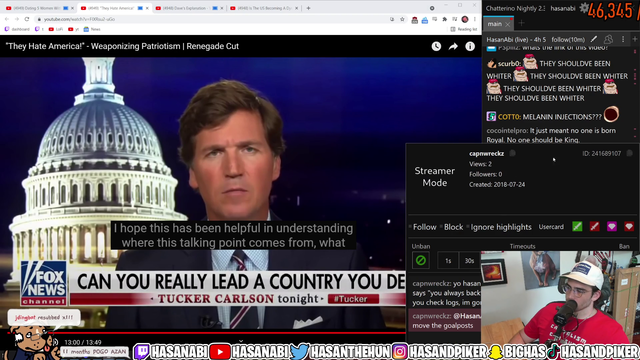This screenshot has width=640, height=360.
Task: Add a new Chatterino tab
Action: click(x=521, y=23)
